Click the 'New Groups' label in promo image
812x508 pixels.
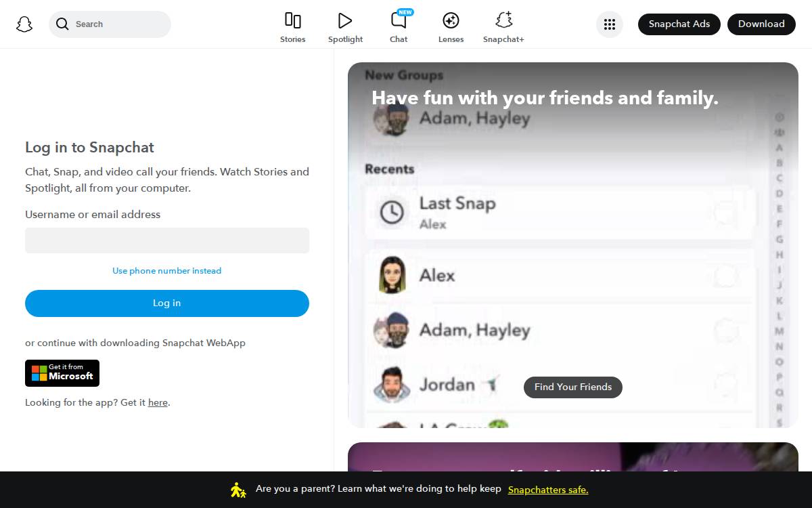(404, 75)
